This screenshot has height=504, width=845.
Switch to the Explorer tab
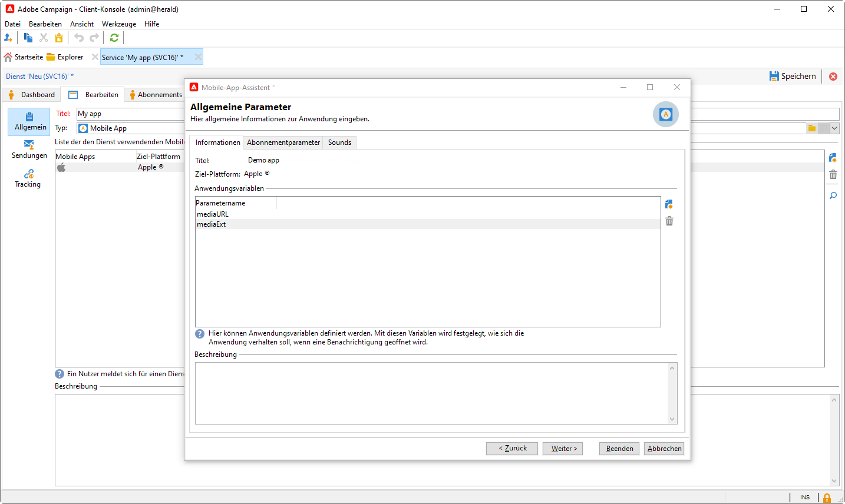click(65, 57)
